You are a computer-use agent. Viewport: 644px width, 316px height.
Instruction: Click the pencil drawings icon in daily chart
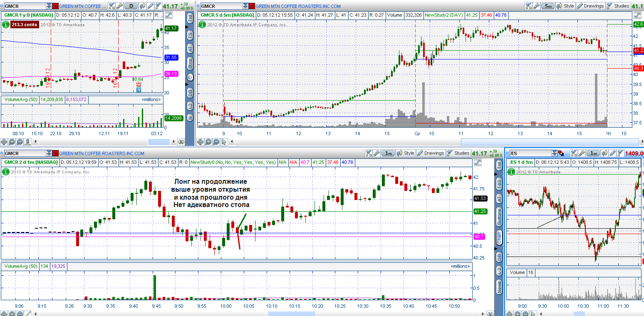(x=150, y=6)
